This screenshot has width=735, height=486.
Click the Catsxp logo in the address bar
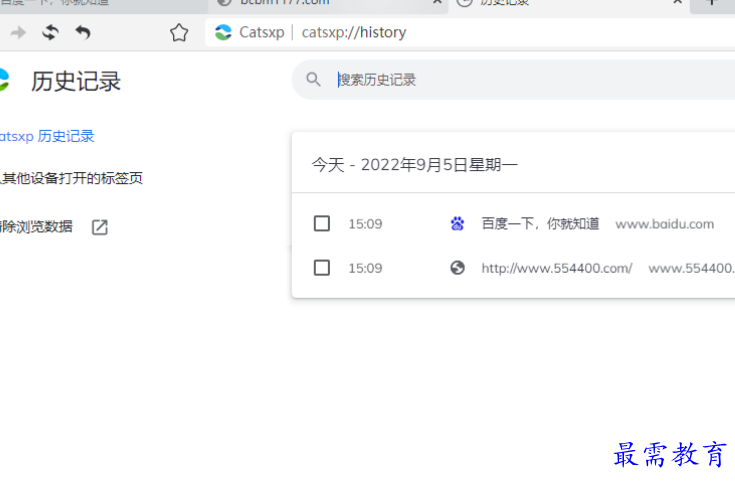pos(223,32)
